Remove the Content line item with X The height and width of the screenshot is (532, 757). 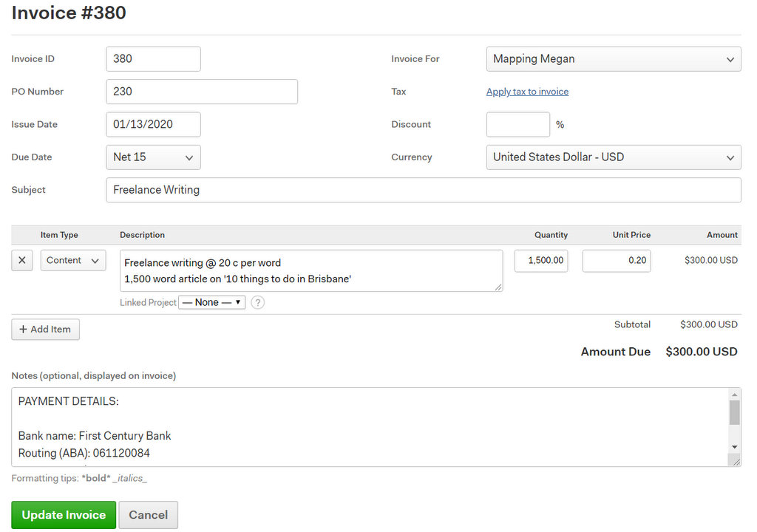(x=21, y=261)
